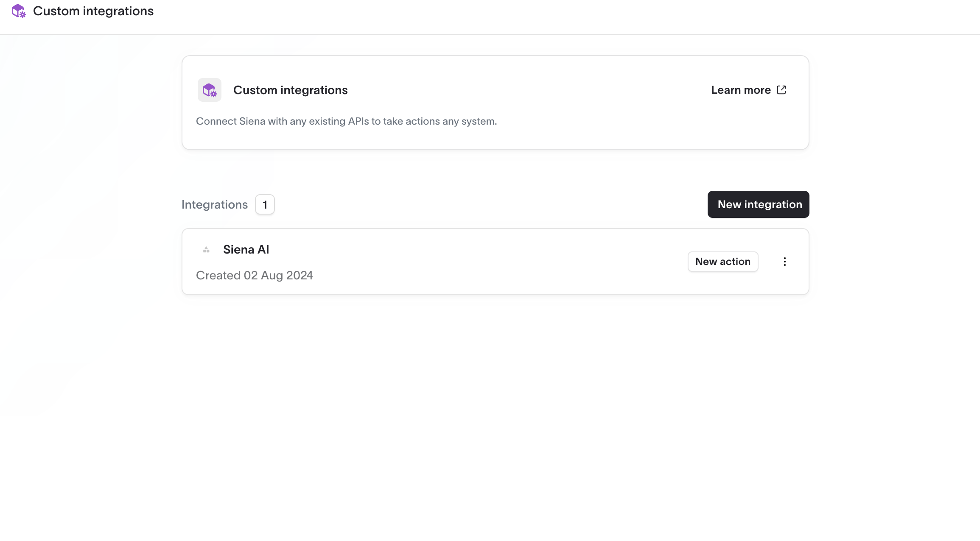Click the Created 02 Aug 2024 text
The width and height of the screenshot is (980, 541).
click(x=255, y=276)
